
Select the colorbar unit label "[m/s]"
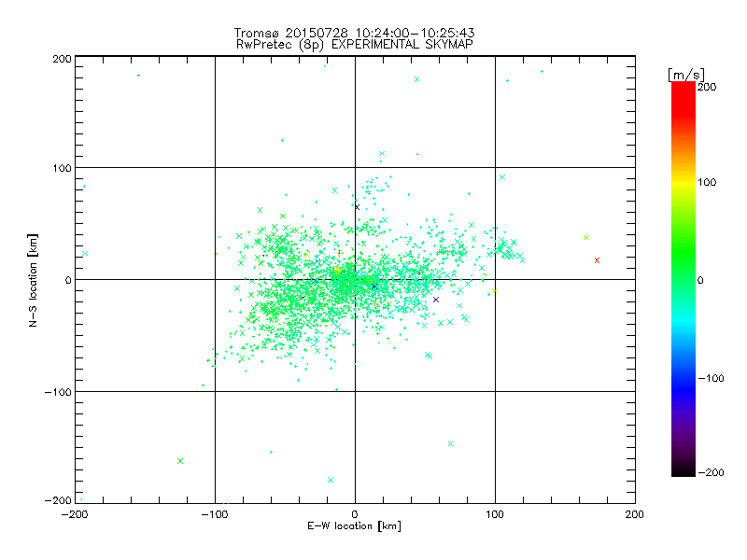[686, 75]
